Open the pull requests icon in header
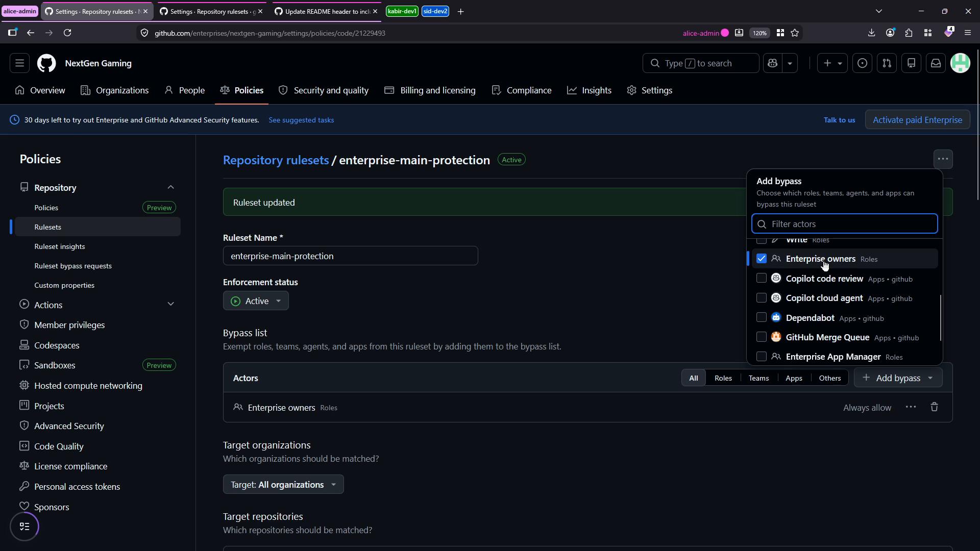The width and height of the screenshot is (980, 551). pyautogui.click(x=887, y=63)
